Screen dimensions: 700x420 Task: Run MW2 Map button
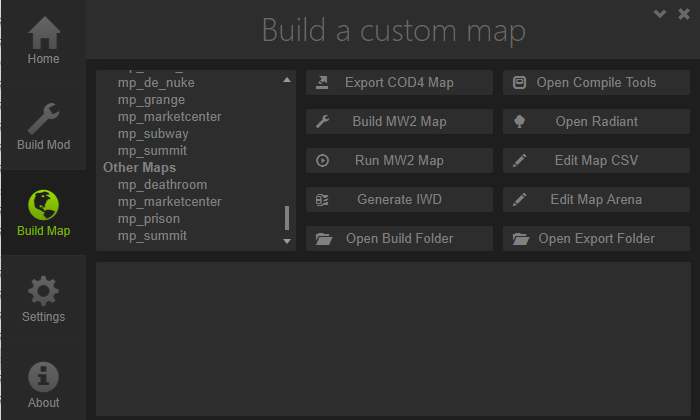coord(399,160)
